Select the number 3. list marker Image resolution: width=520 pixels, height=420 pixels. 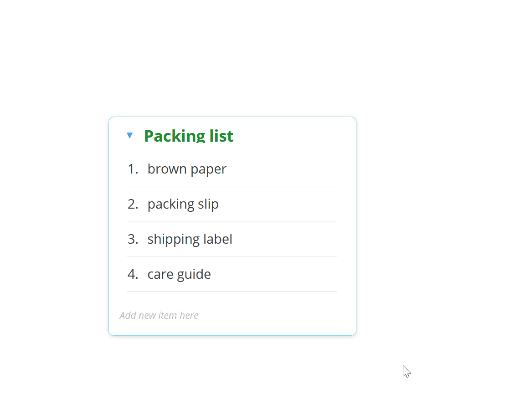(x=133, y=239)
